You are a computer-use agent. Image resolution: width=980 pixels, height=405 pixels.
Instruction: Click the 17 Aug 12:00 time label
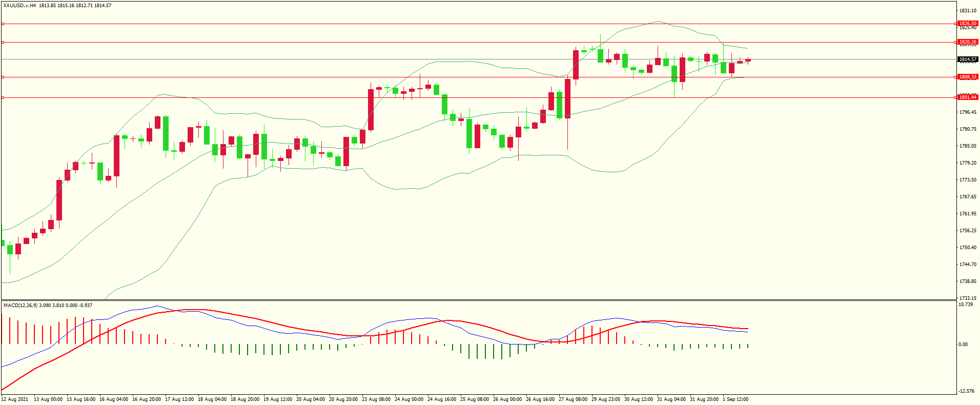coord(179,399)
